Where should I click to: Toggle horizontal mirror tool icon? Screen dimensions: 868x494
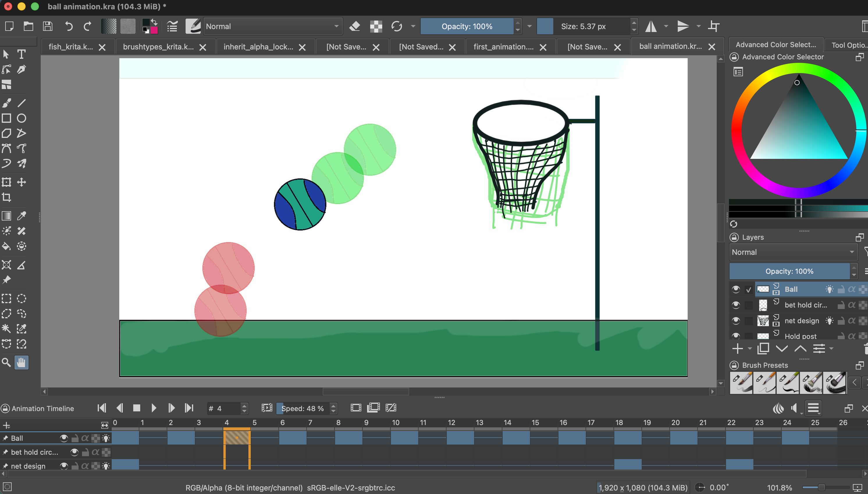651,26
